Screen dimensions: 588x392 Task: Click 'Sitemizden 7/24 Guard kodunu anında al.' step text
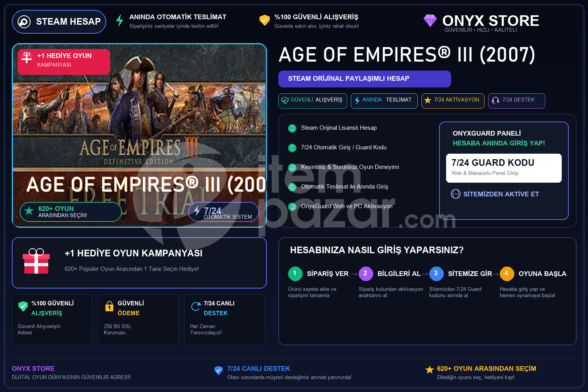[x=455, y=292]
